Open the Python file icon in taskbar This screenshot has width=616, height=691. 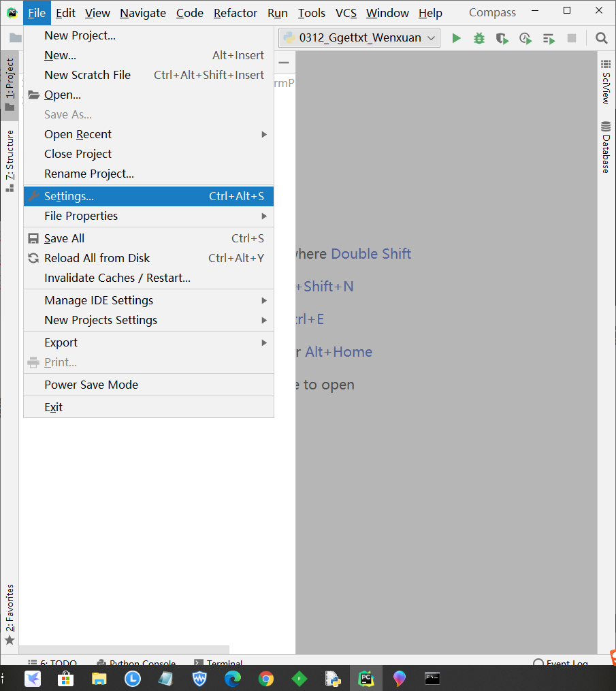pos(333,679)
